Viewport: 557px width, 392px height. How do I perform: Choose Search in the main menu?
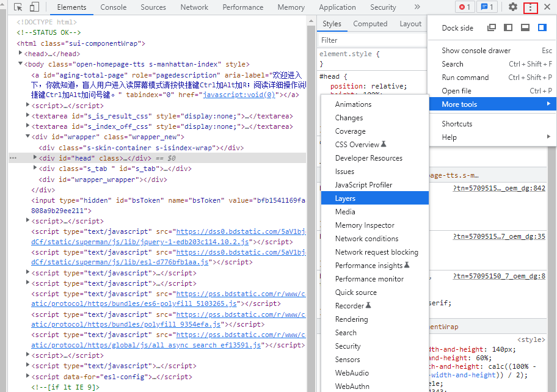(492, 64)
